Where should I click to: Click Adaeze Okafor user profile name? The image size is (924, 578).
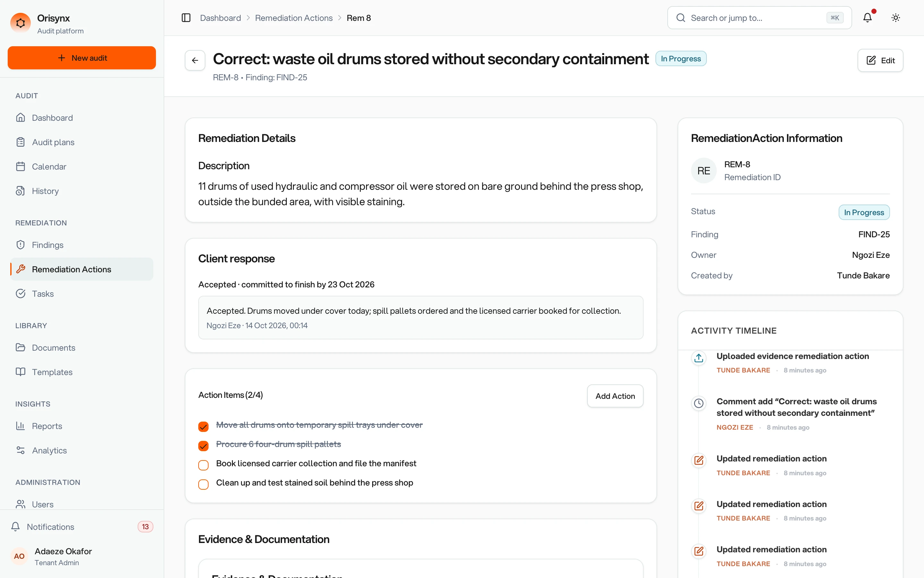pyautogui.click(x=64, y=551)
